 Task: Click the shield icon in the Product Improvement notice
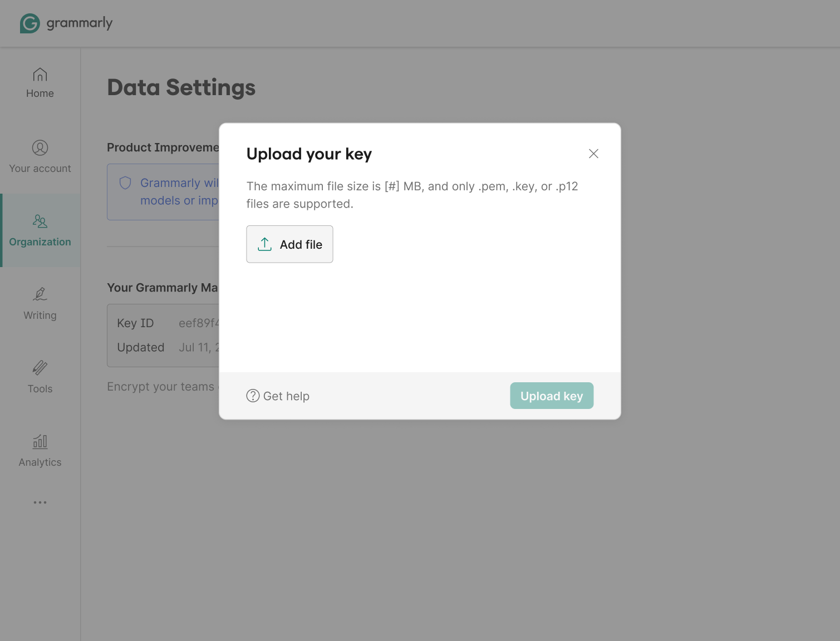[x=125, y=183]
